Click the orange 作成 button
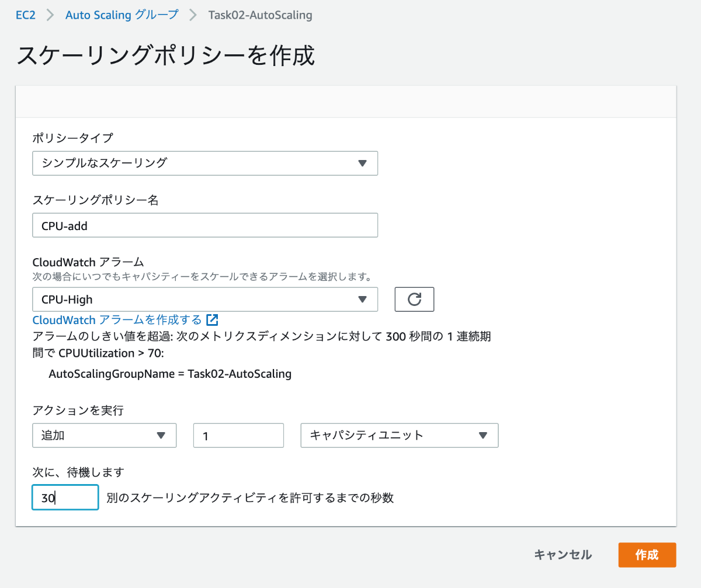This screenshot has height=588, width=701. pos(647,555)
